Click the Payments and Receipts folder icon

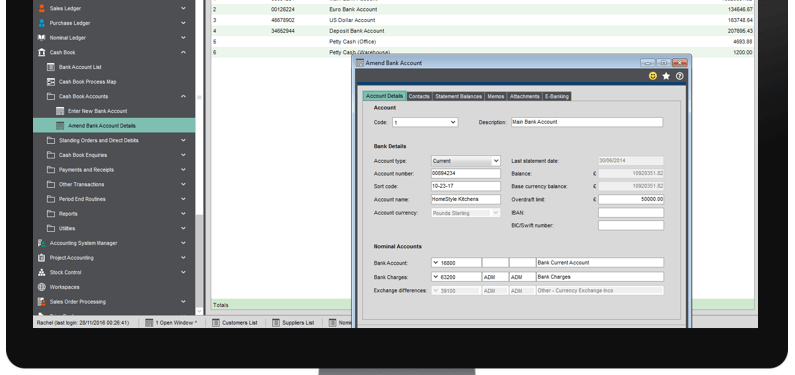tap(51, 170)
